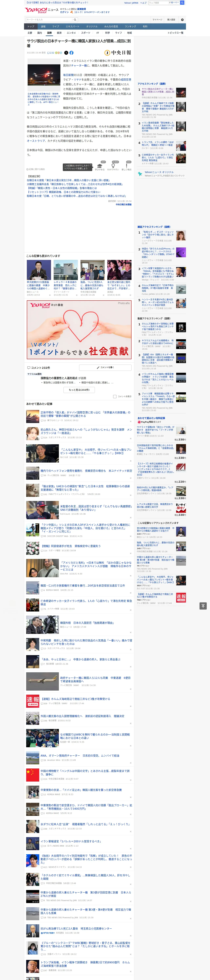Open the 【悲報】阿部健選手が死去 article

click(x=70, y=546)
